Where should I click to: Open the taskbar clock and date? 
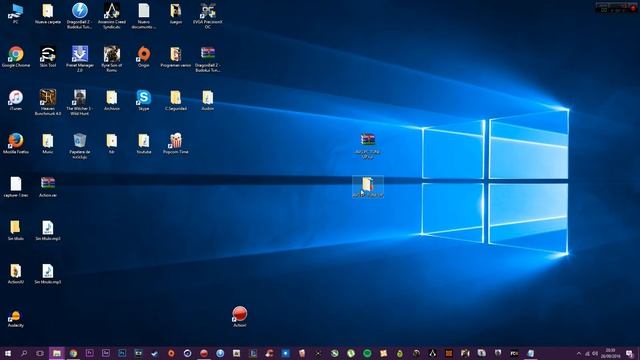(x=610, y=353)
